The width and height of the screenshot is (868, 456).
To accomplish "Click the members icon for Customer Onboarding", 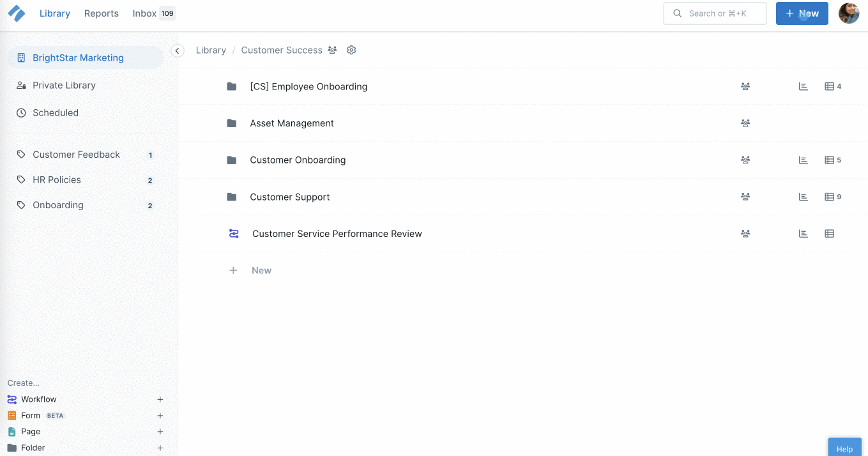I will (745, 160).
